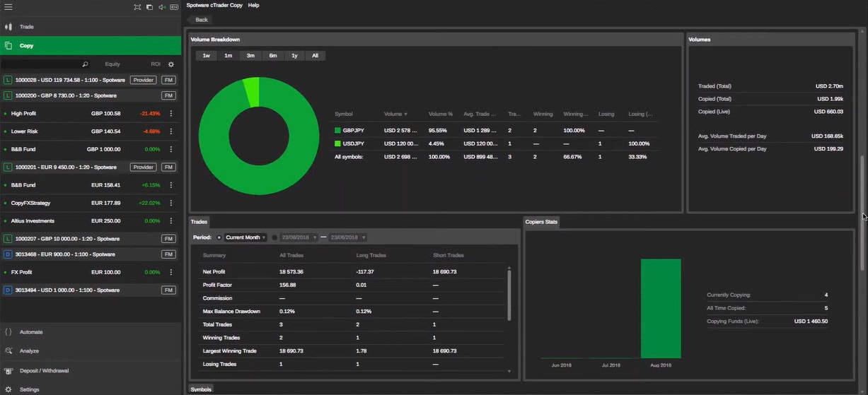The height and width of the screenshot is (395, 868).
Task: Switch to the Trade section
Action: click(27, 27)
